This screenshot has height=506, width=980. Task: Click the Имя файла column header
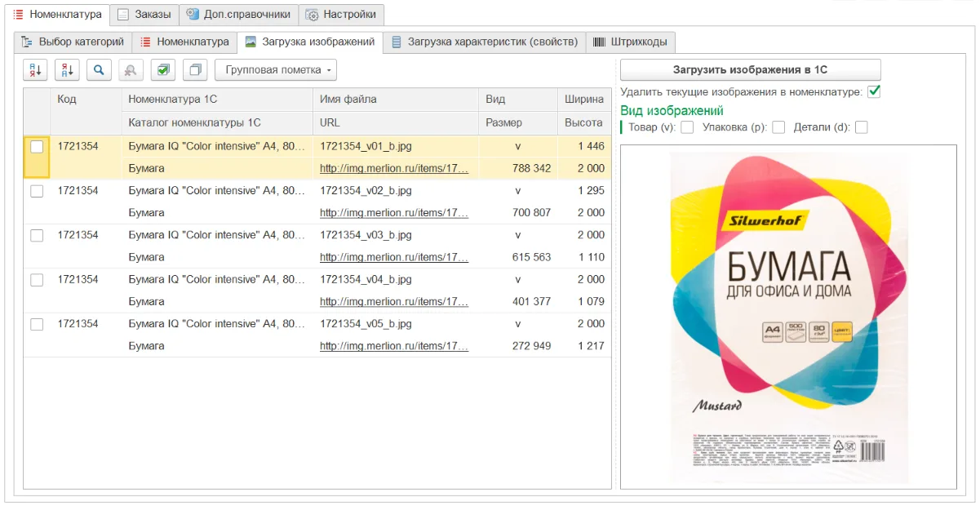pyautogui.click(x=396, y=100)
